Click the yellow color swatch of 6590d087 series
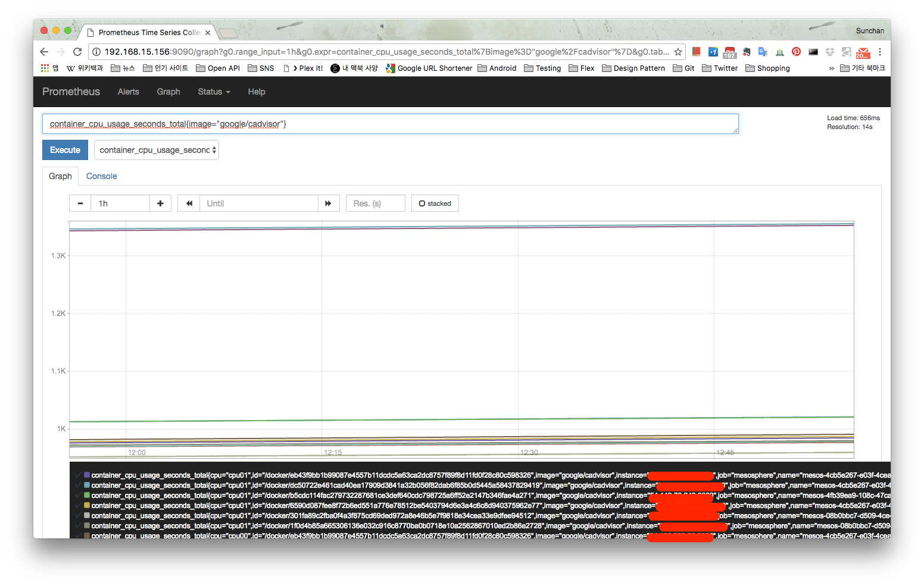Image resolution: width=924 pixels, height=586 pixels. pos(87,506)
